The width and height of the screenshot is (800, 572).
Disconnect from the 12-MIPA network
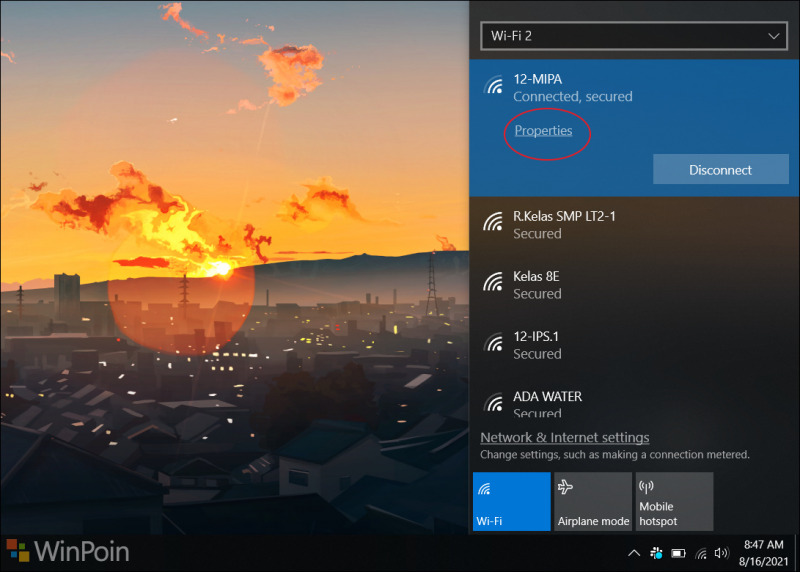[x=720, y=169]
